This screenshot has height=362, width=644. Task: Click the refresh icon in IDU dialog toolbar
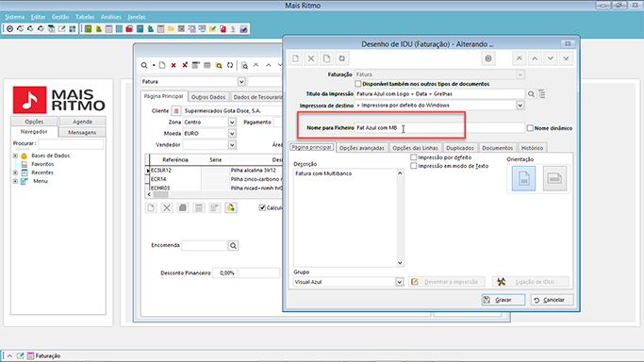click(x=341, y=58)
